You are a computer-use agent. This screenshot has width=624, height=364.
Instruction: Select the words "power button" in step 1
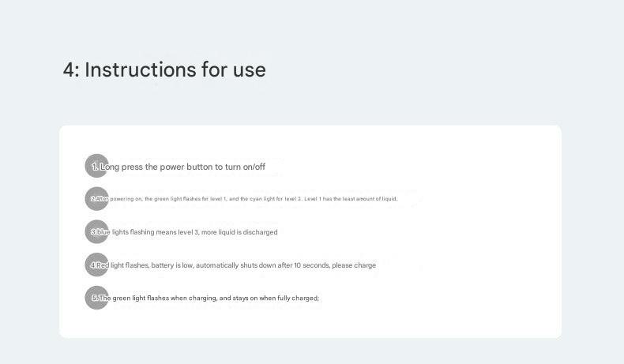tap(186, 167)
